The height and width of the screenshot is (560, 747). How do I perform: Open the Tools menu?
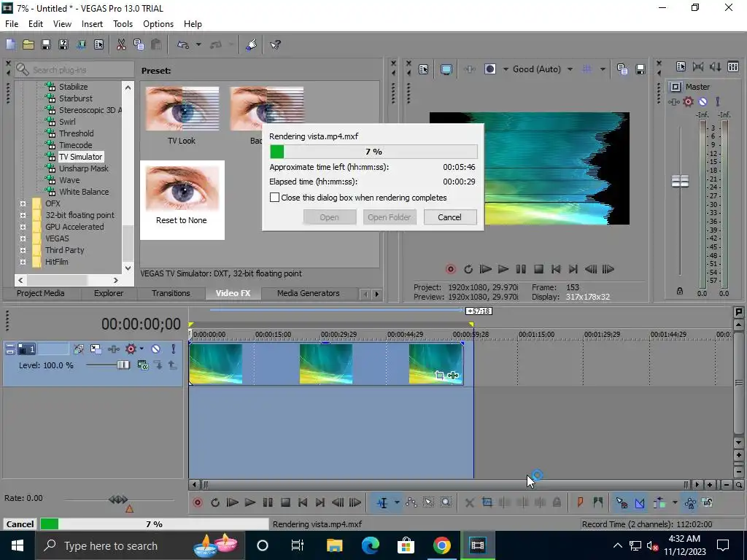123,24
